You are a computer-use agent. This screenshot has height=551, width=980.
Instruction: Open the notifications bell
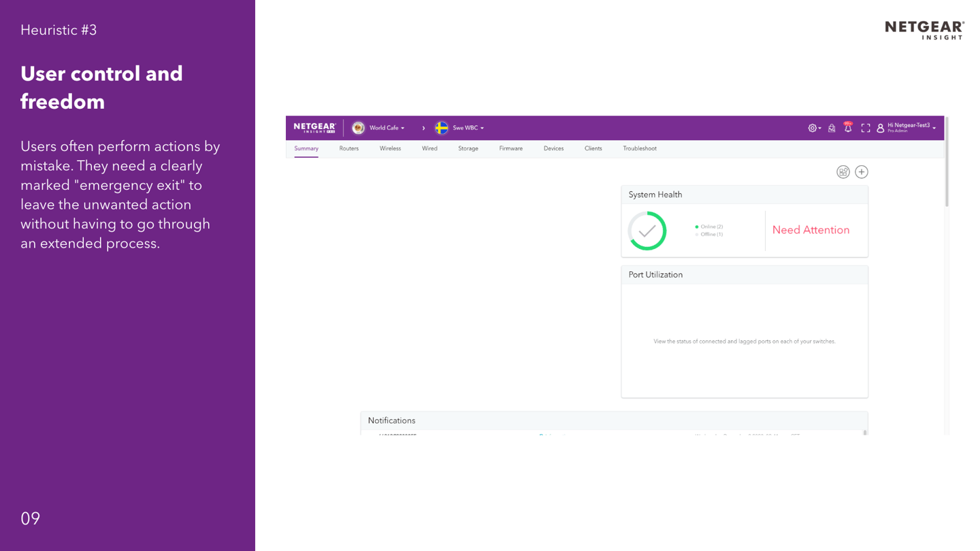click(x=848, y=127)
